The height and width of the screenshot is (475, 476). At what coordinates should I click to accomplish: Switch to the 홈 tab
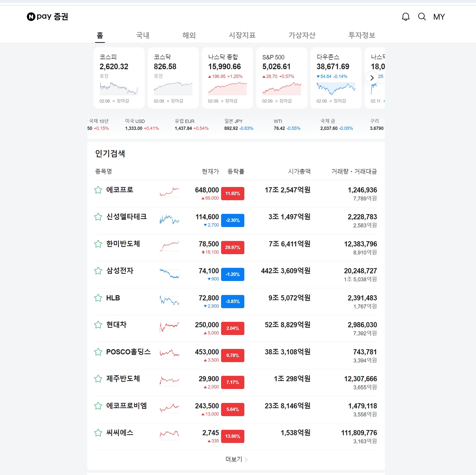(100, 35)
